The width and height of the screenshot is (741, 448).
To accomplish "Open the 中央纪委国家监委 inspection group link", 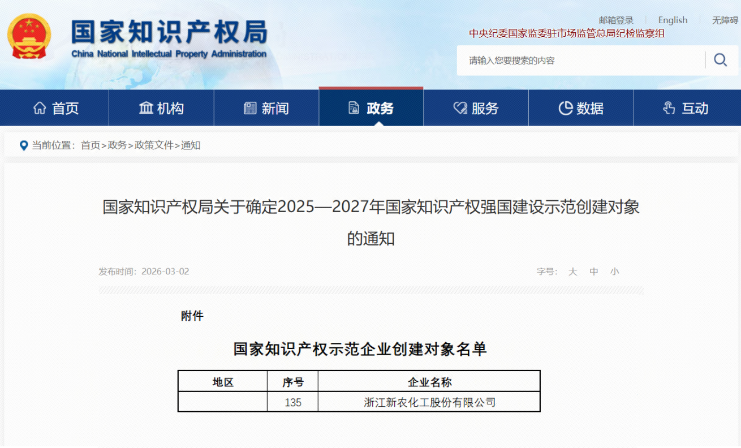I will pos(567,34).
